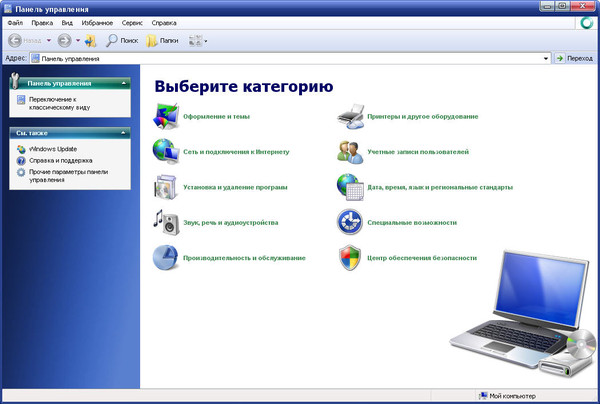The image size is (600, 404).
Task: Click Установка и удаление программ text link
Action: (235, 187)
